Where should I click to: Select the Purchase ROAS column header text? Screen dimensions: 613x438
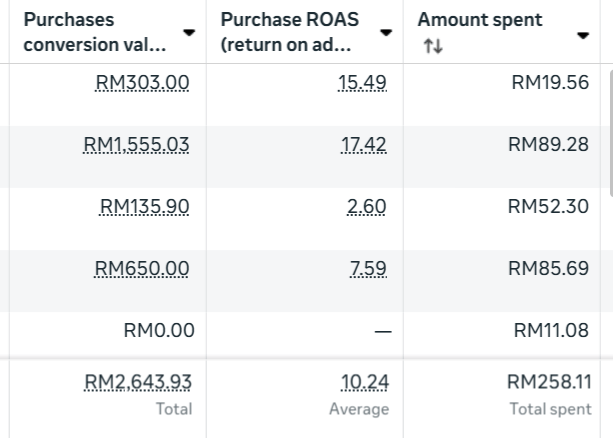[289, 33]
